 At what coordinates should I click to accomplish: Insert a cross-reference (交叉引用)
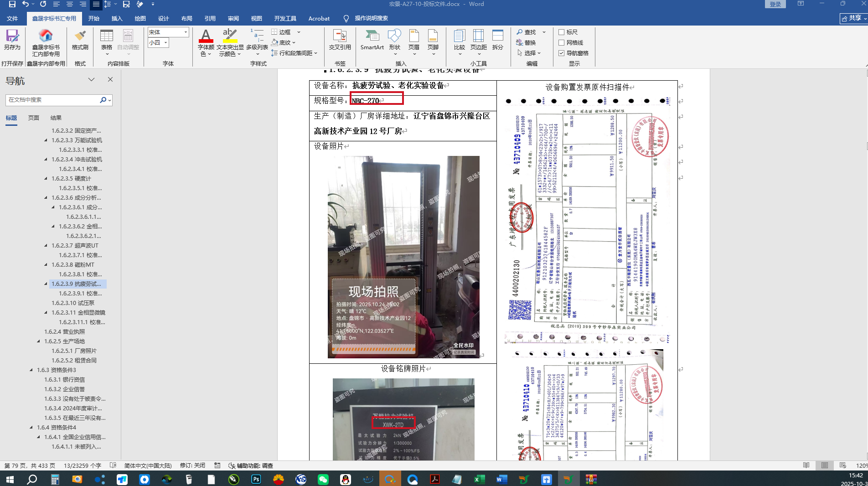(x=340, y=40)
